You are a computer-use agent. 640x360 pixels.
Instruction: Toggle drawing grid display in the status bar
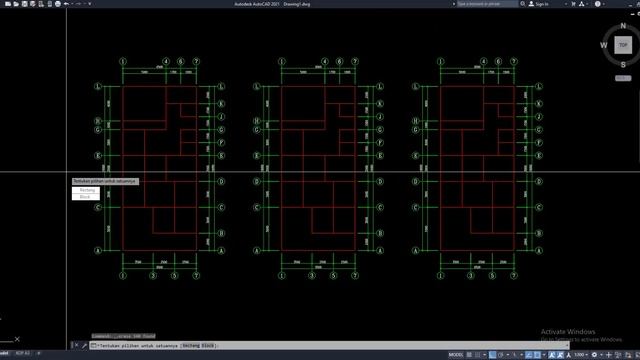coord(469,355)
